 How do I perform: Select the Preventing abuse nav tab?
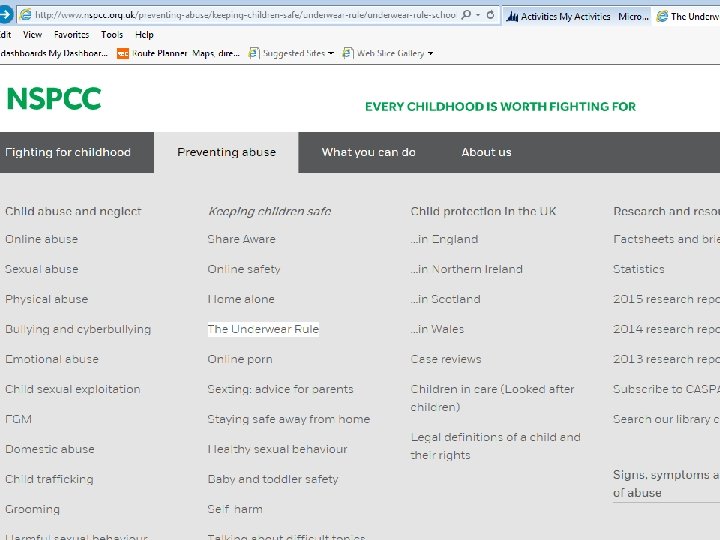pos(226,152)
